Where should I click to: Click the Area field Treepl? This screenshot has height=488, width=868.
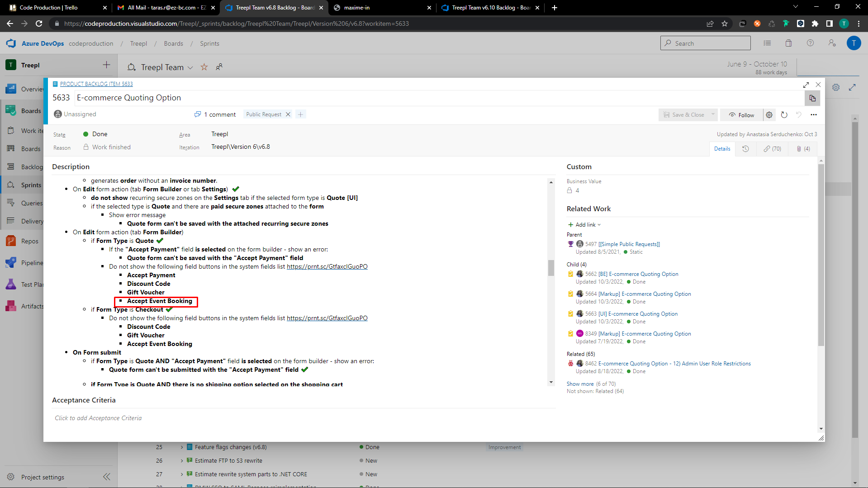coord(219,134)
